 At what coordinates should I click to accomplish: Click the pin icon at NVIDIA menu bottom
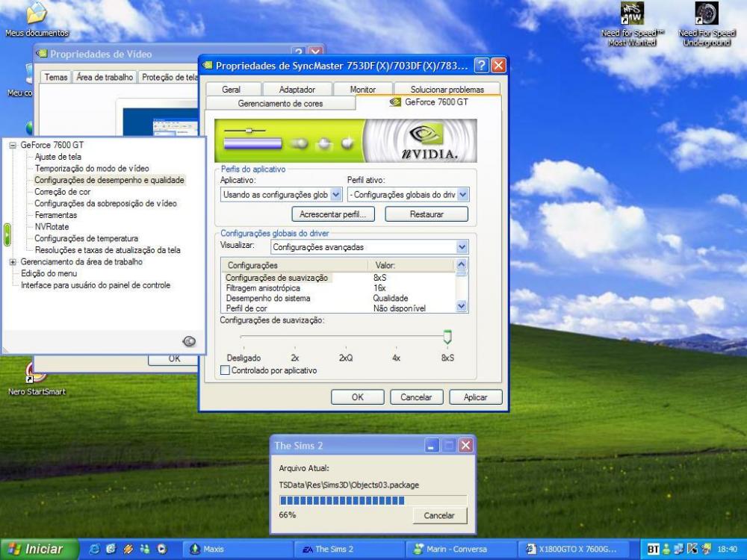click(x=189, y=341)
